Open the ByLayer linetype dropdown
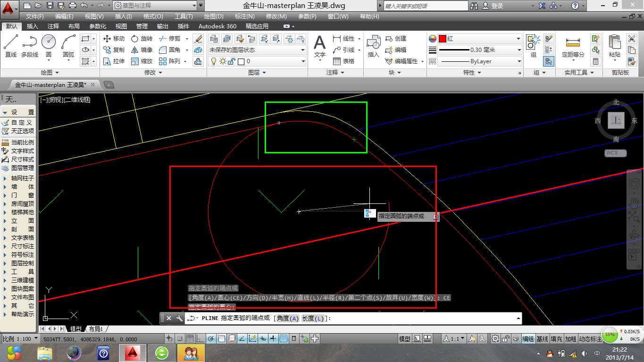 coord(480,61)
